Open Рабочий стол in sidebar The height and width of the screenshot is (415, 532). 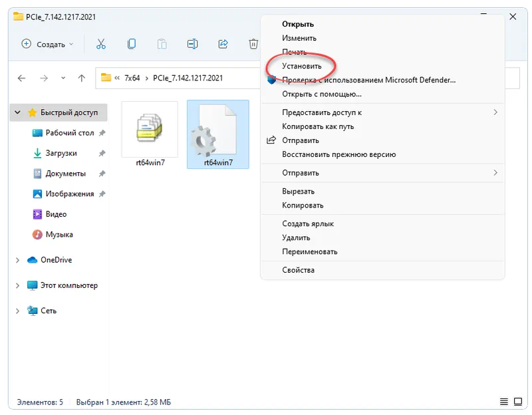[x=70, y=132]
